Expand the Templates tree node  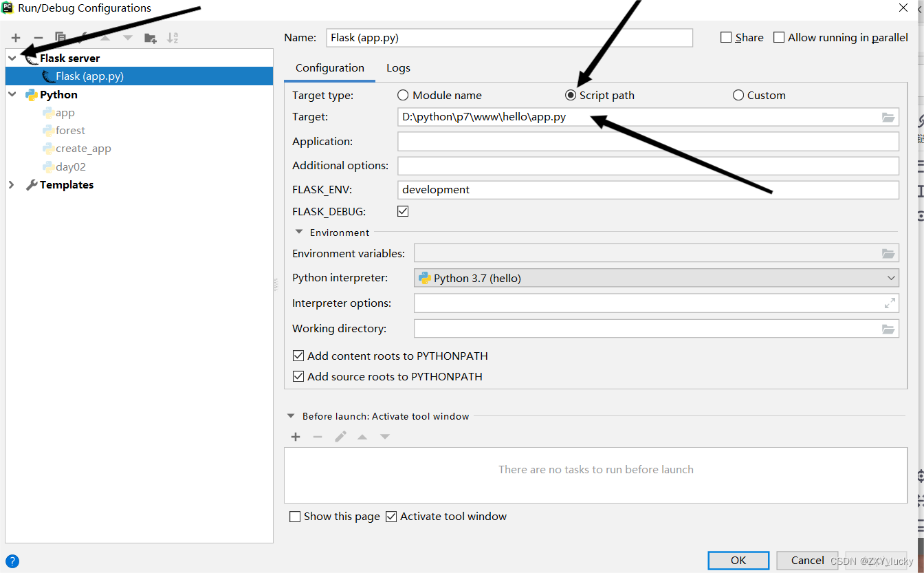point(12,185)
